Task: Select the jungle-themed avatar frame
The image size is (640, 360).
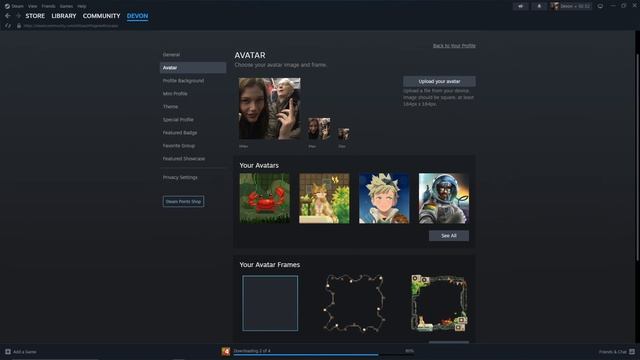Action: coord(439,303)
